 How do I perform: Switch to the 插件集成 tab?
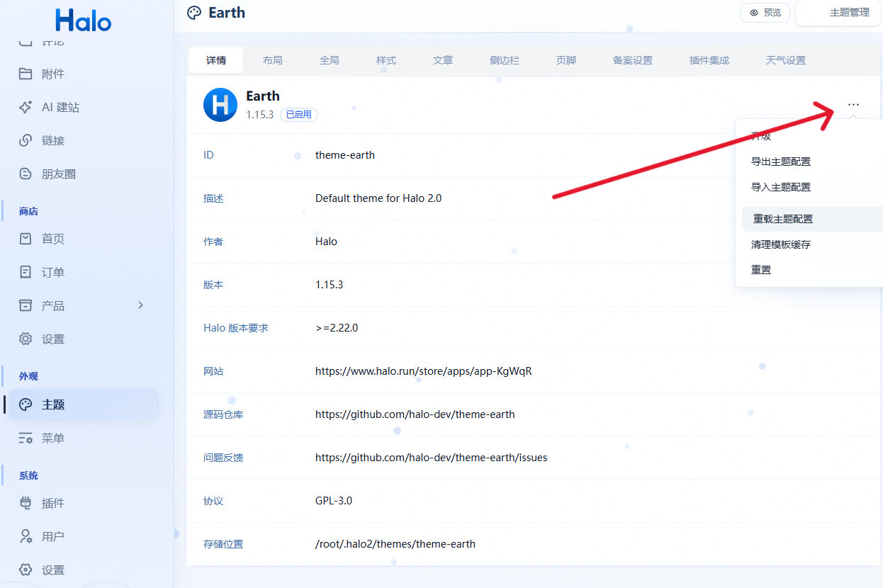[709, 60]
